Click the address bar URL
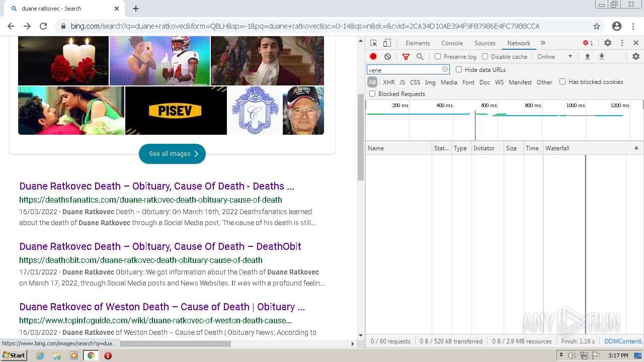644x362 pixels. 305,26
